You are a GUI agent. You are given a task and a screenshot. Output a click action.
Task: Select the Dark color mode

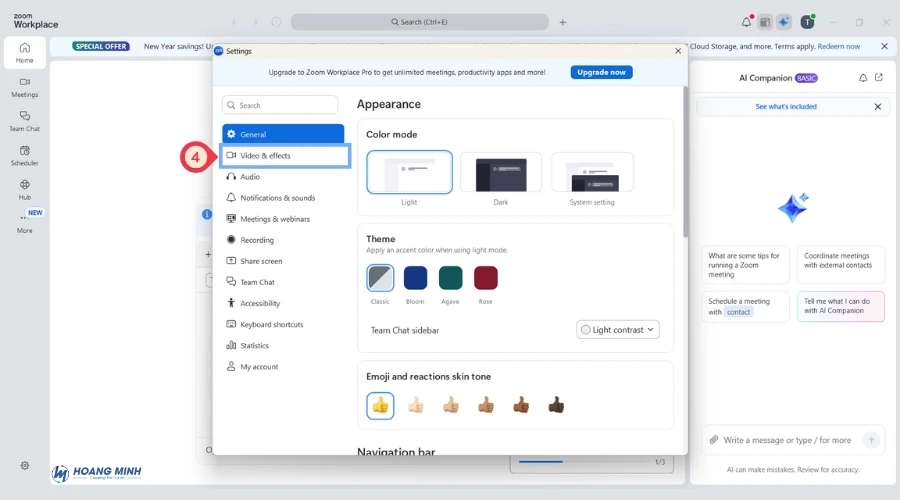click(x=500, y=172)
